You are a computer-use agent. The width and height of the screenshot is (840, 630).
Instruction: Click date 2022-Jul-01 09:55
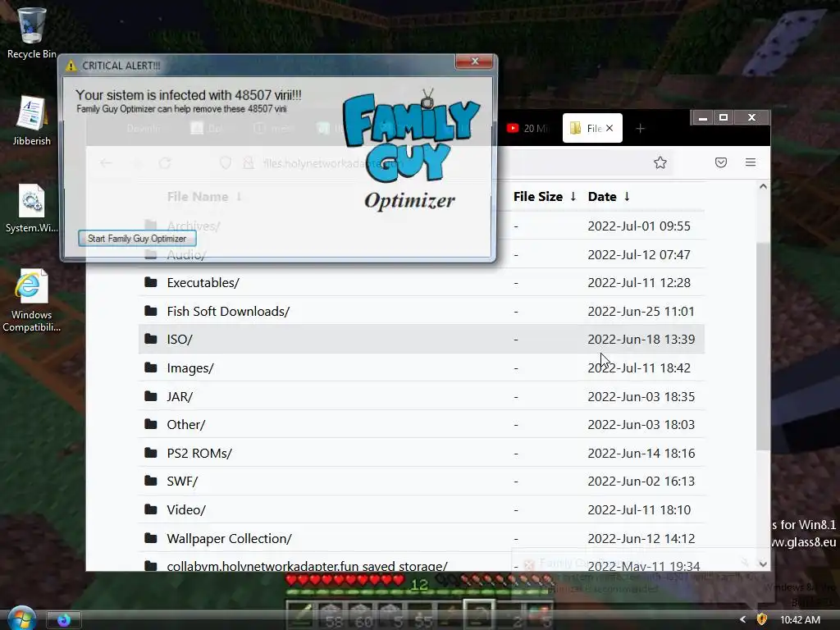(638, 226)
